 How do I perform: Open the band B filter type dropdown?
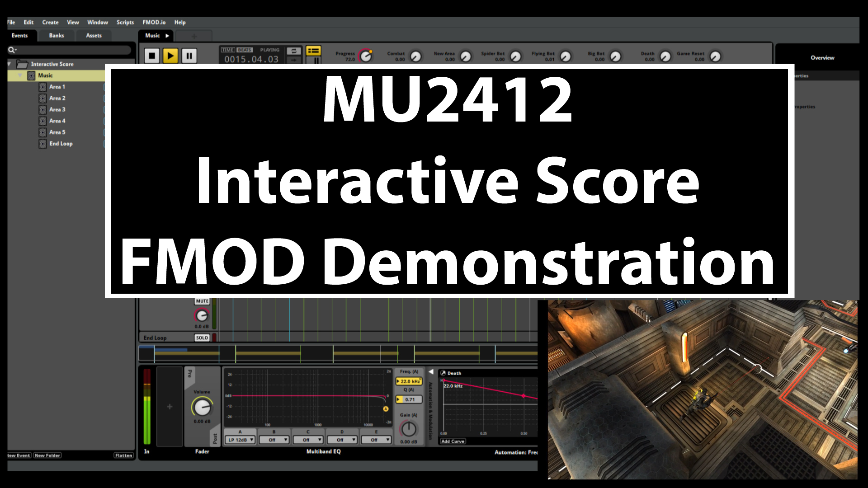tap(274, 440)
